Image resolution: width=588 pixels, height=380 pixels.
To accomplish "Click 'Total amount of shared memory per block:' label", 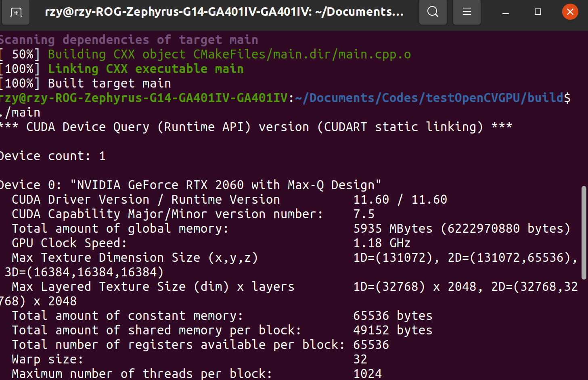I will [x=157, y=330].
